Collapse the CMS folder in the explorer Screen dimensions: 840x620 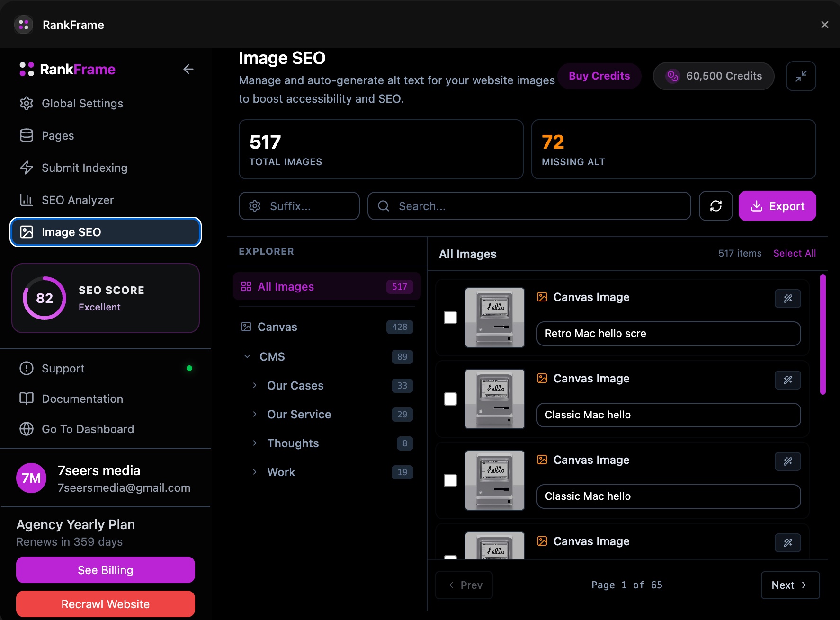(x=247, y=356)
